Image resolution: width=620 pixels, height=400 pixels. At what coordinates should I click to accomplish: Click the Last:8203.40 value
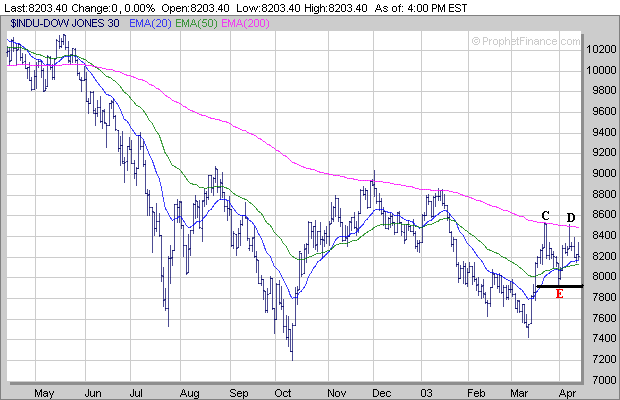[x=36, y=8]
